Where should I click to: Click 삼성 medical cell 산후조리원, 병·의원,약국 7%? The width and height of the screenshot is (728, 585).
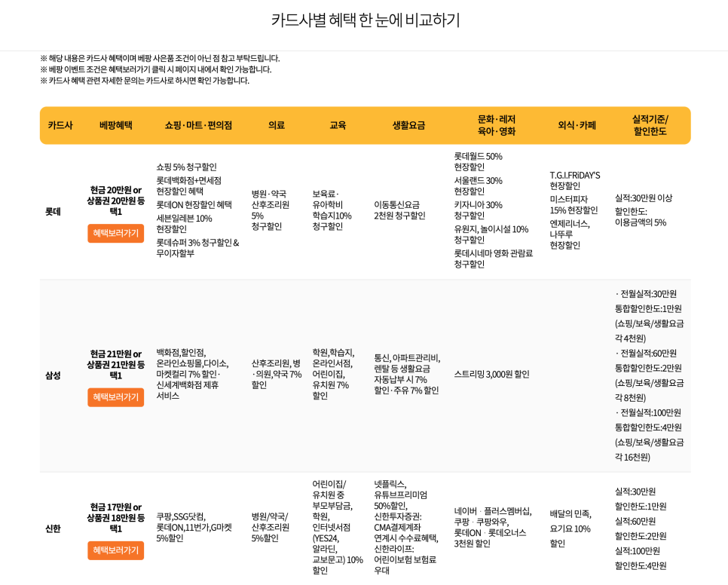click(277, 374)
